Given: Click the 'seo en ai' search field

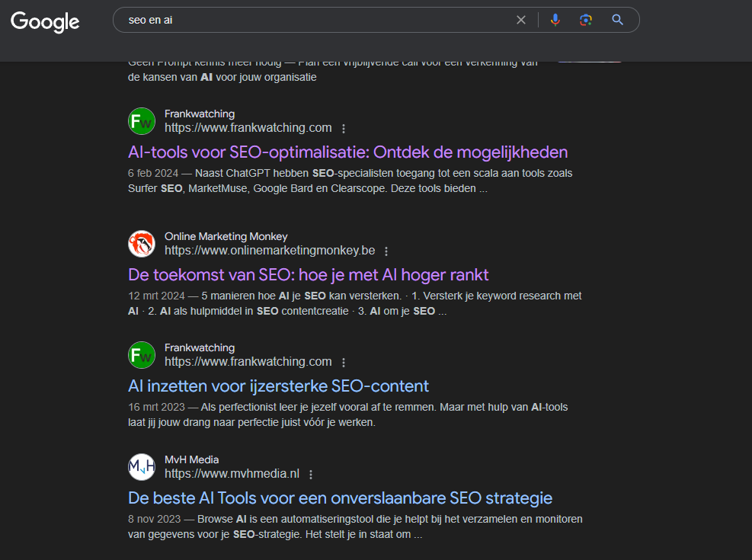Looking at the screenshot, I should [x=312, y=20].
